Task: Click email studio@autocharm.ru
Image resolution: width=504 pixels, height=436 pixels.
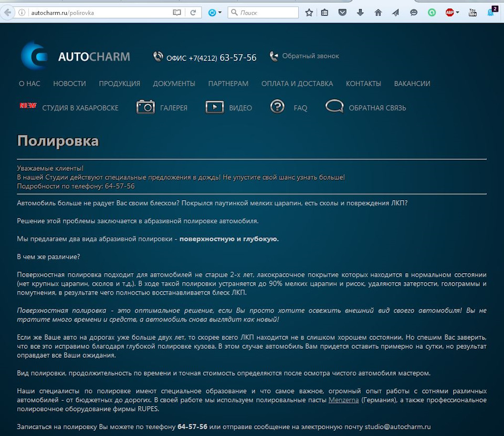Action: pos(397,427)
